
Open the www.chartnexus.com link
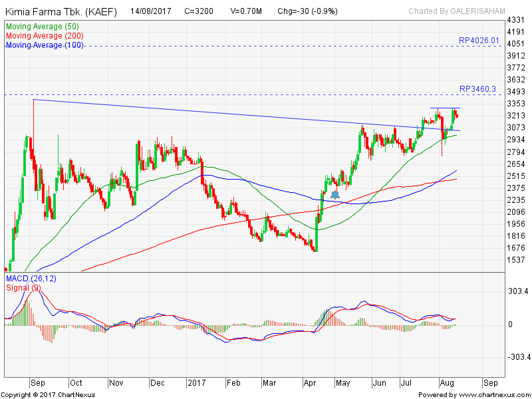pyautogui.click(x=493, y=394)
